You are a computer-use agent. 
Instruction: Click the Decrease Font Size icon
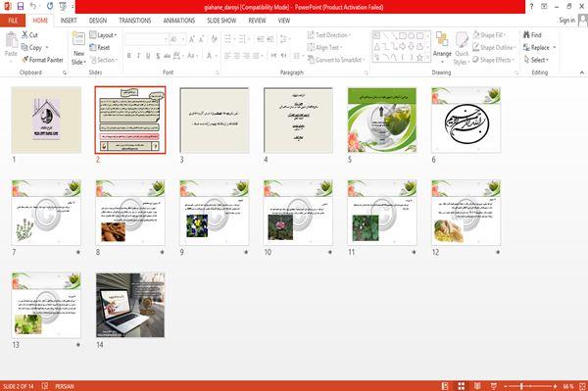coord(201,39)
